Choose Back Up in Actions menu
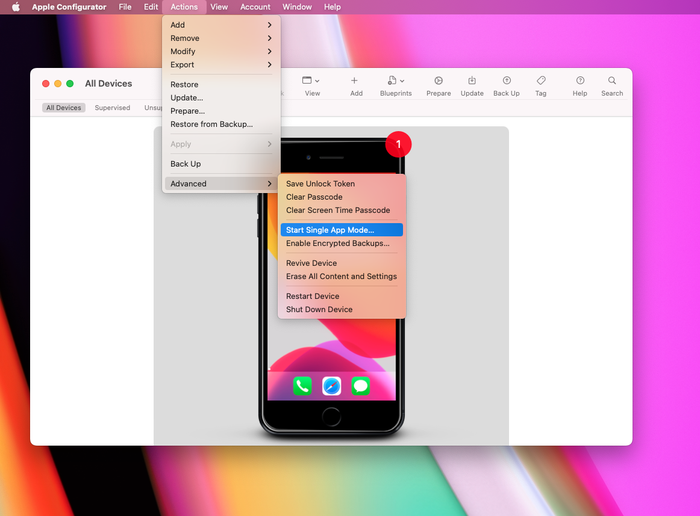 221,164
